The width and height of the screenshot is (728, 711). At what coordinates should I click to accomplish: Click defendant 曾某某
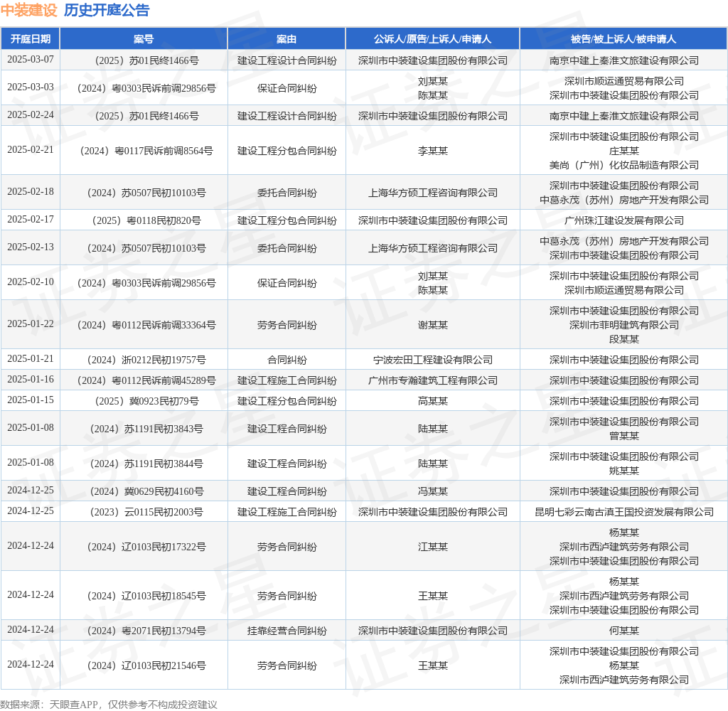coord(624,436)
